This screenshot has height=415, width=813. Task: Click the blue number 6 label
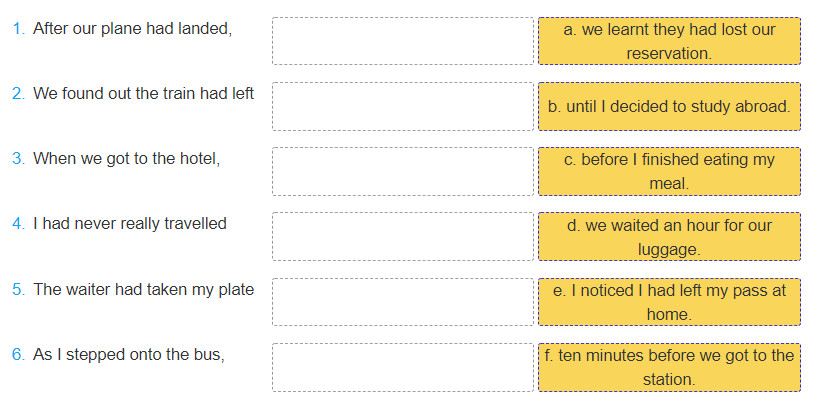[x=18, y=355]
